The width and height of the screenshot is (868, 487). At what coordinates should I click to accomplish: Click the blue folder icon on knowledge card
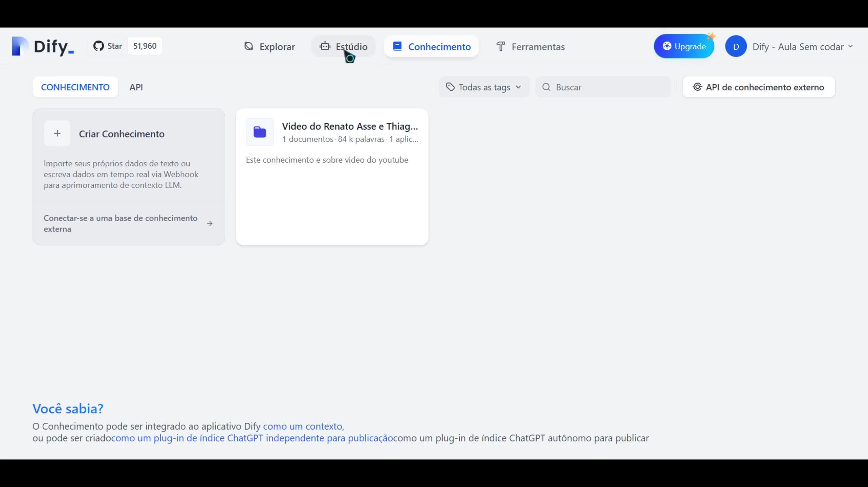click(260, 132)
